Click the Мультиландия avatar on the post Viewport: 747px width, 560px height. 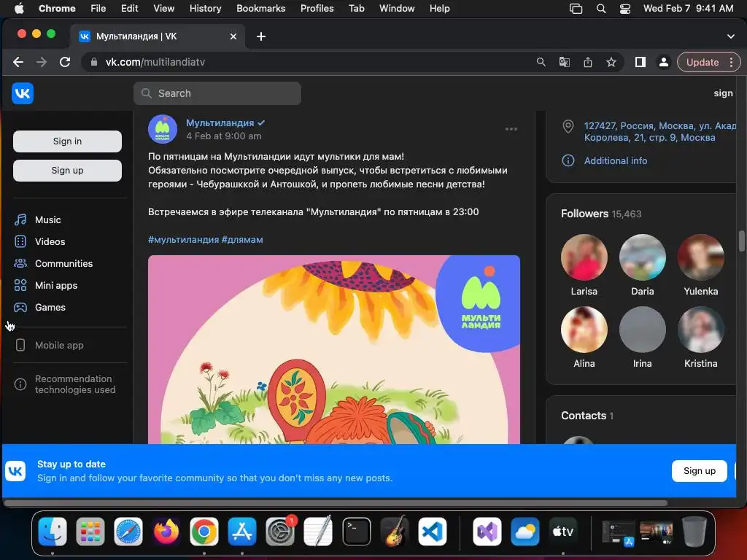click(163, 128)
